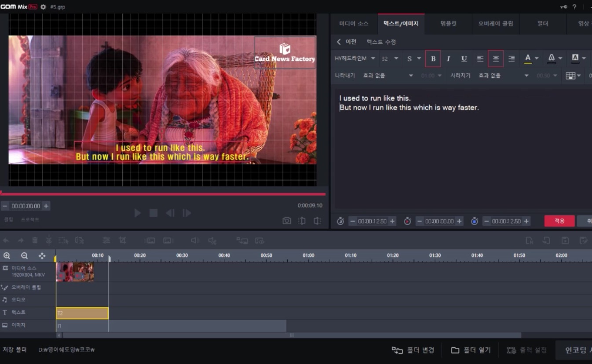This screenshot has width=592, height=364.
Task: Expand the S text style dropdown
Action: click(418, 58)
